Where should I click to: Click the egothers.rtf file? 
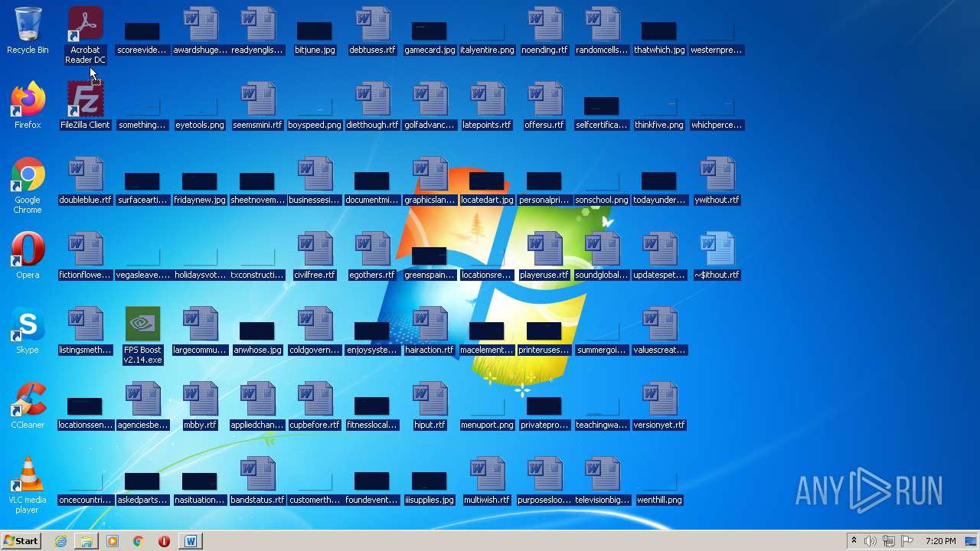[x=372, y=256]
